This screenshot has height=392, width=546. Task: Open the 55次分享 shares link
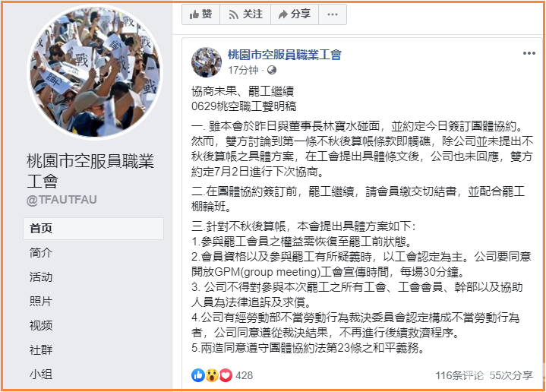511,375
